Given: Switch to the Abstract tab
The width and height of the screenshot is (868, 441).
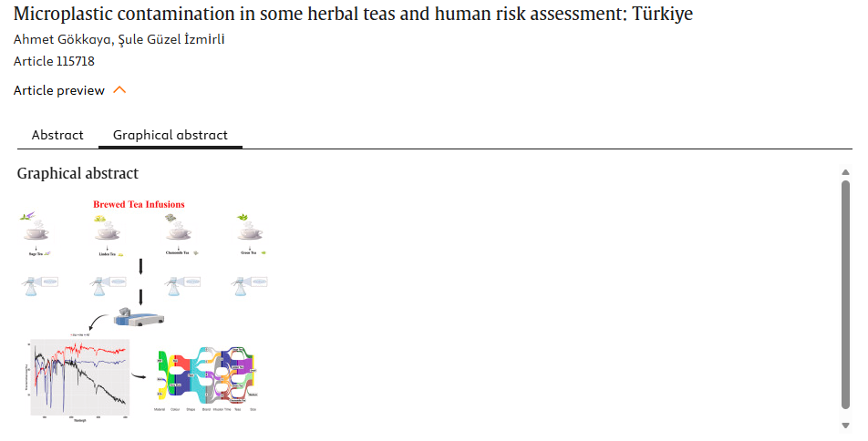Looking at the screenshot, I should [x=57, y=135].
